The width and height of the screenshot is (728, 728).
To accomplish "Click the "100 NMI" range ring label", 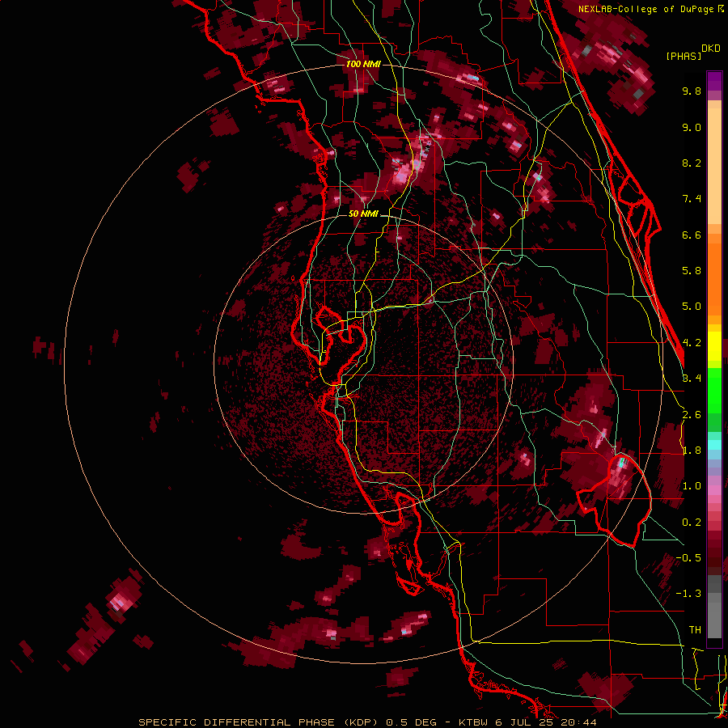I will 363,64.
